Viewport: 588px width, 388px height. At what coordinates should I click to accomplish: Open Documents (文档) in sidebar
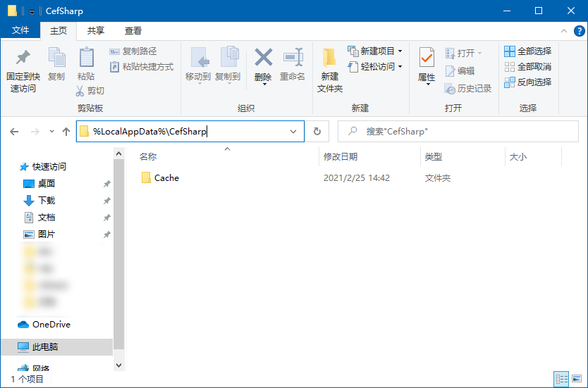[39, 217]
